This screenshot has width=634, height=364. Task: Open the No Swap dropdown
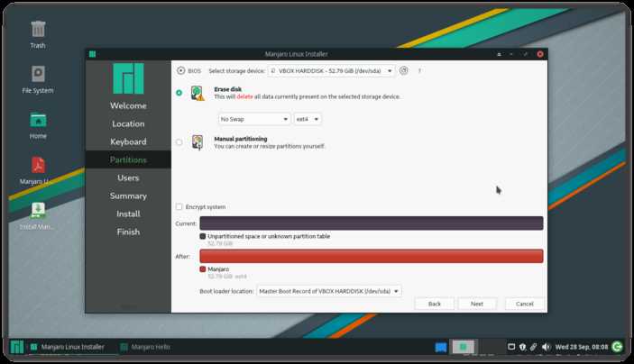point(254,119)
